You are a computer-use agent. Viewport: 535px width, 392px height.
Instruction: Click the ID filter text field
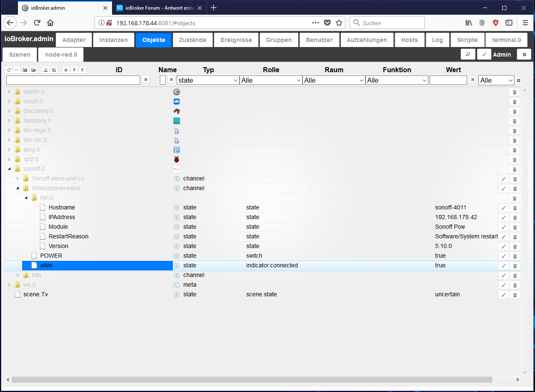point(73,80)
